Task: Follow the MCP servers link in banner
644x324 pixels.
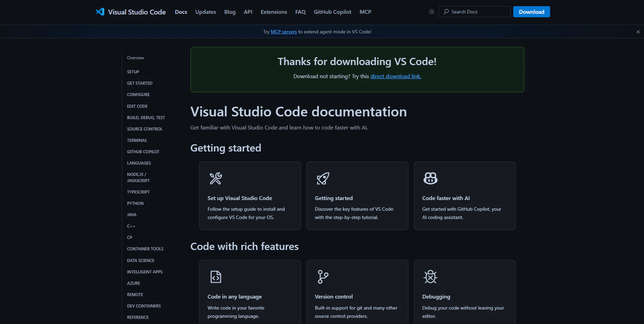Action: [284, 32]
